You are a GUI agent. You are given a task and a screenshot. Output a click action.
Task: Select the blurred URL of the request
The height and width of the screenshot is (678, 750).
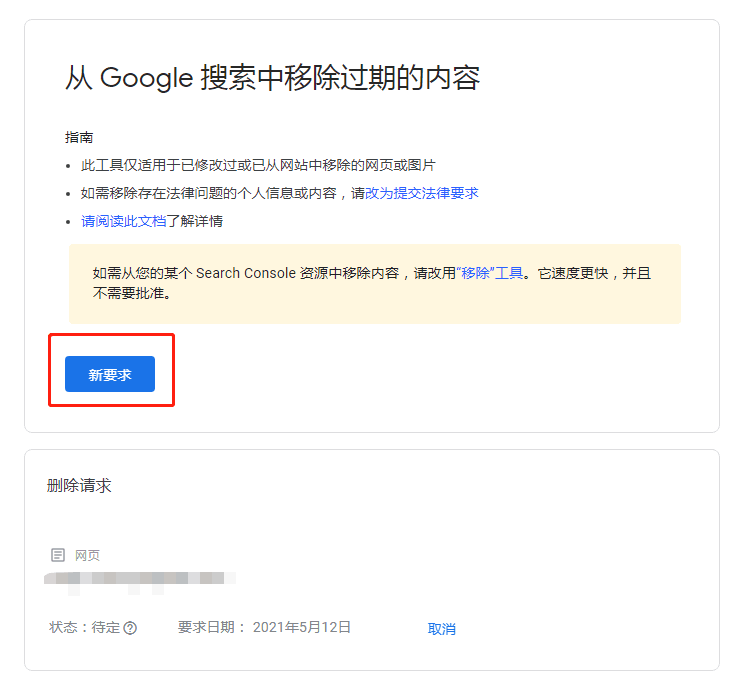[x=140, y=578]
